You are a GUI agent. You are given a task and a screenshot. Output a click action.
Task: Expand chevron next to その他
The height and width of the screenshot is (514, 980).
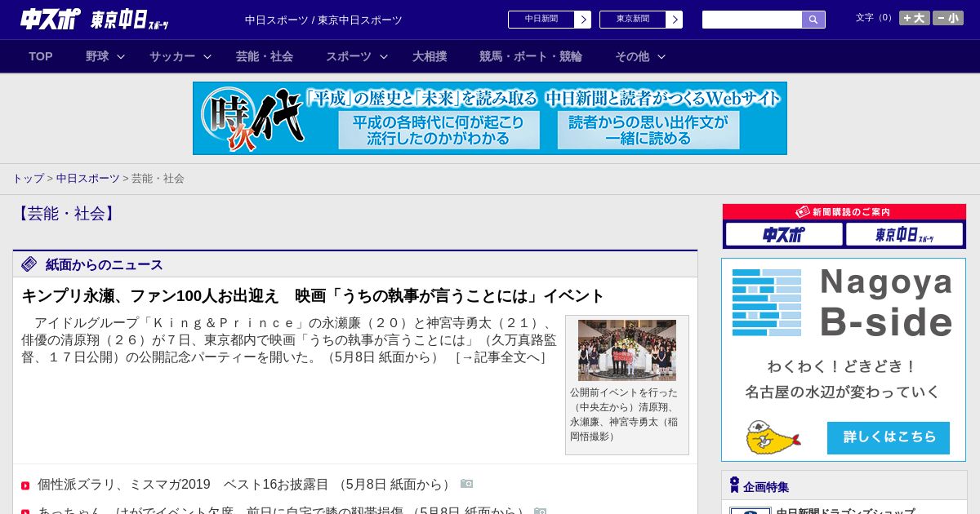click(661, 56)
